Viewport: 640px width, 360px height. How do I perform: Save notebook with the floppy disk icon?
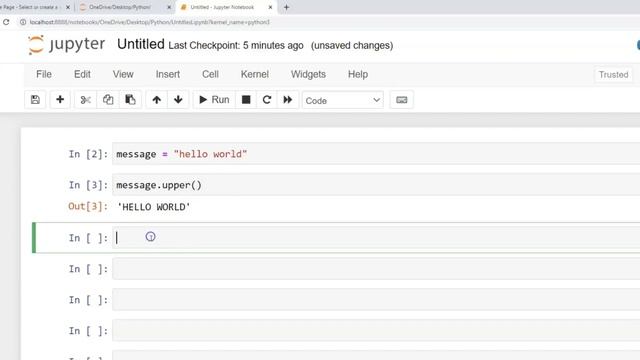(x=35, y=100)
